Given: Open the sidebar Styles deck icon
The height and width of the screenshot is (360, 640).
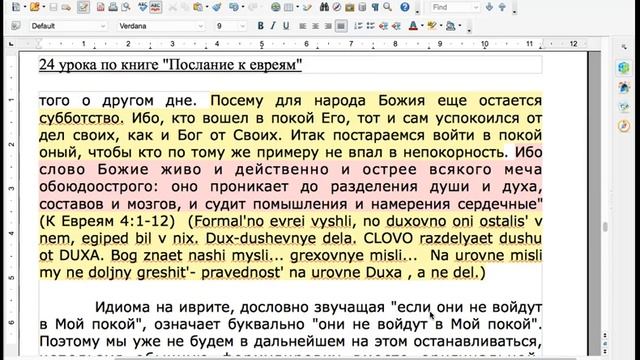Looking at the screenshot, I should (x=624, y=87).
